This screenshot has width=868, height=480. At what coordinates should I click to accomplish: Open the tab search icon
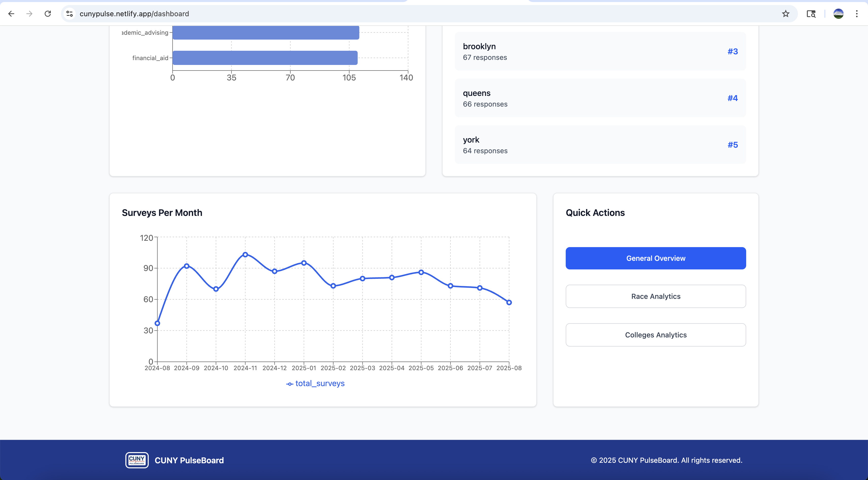tap(811, 14)
